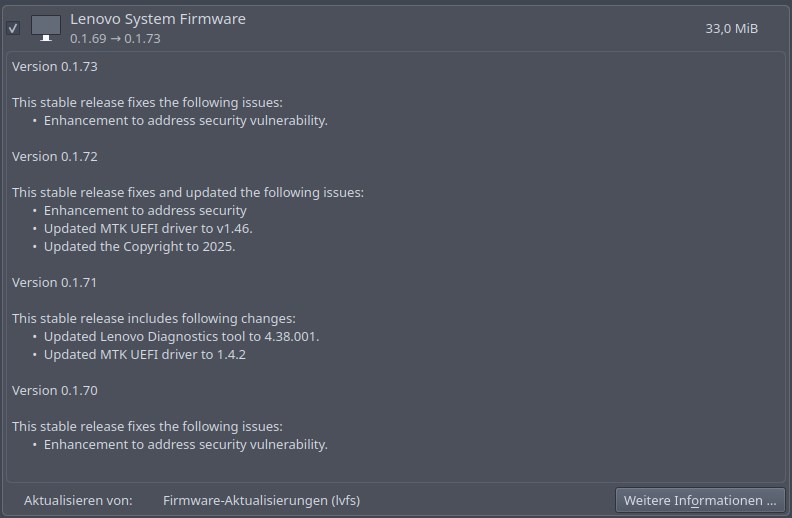Click 'Enhancement to address security' without vulnerability
The height and width of the screenshot is (518, 792).
[145, 210]
